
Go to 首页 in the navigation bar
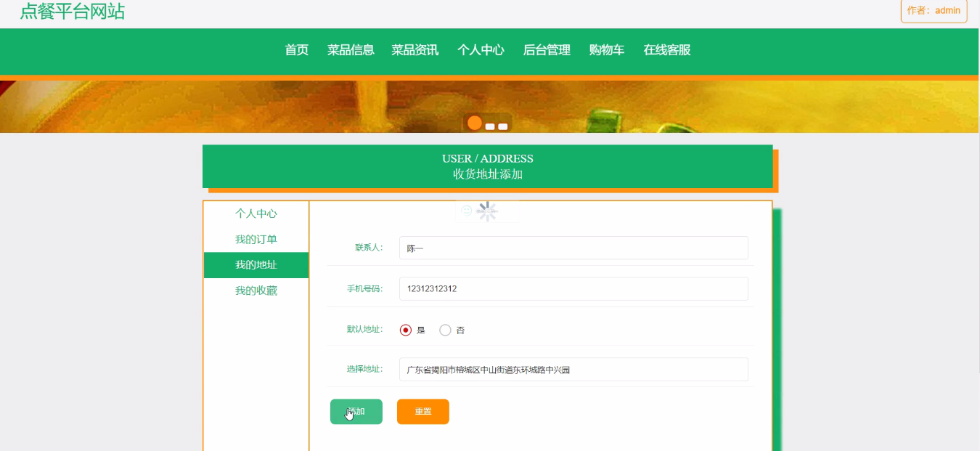296,50
